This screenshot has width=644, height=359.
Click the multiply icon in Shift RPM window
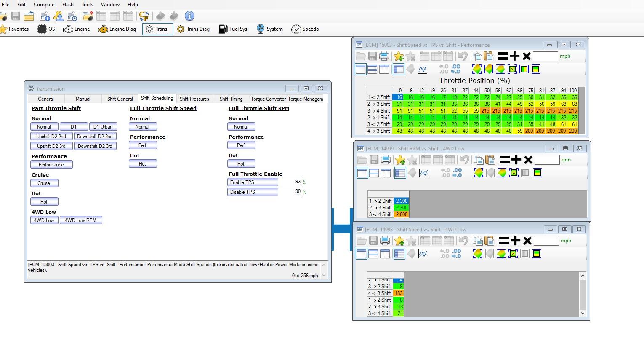point(528,160)
